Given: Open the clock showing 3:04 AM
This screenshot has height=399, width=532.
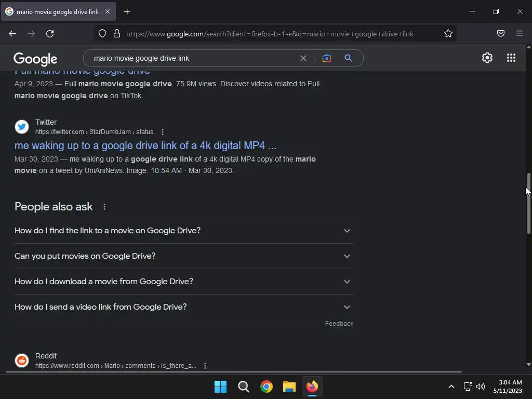Looking at the screenshot, I should (508, 387).
